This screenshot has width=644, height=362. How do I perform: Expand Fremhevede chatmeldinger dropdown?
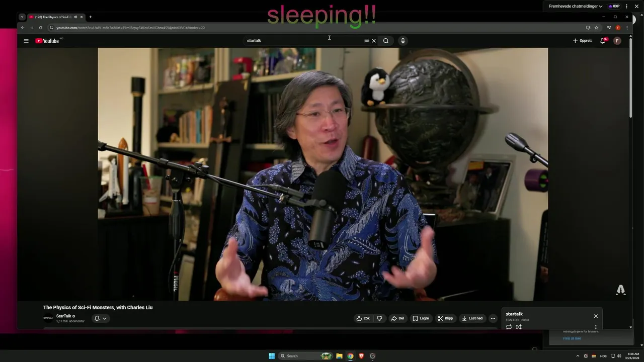tap(576, 7)
